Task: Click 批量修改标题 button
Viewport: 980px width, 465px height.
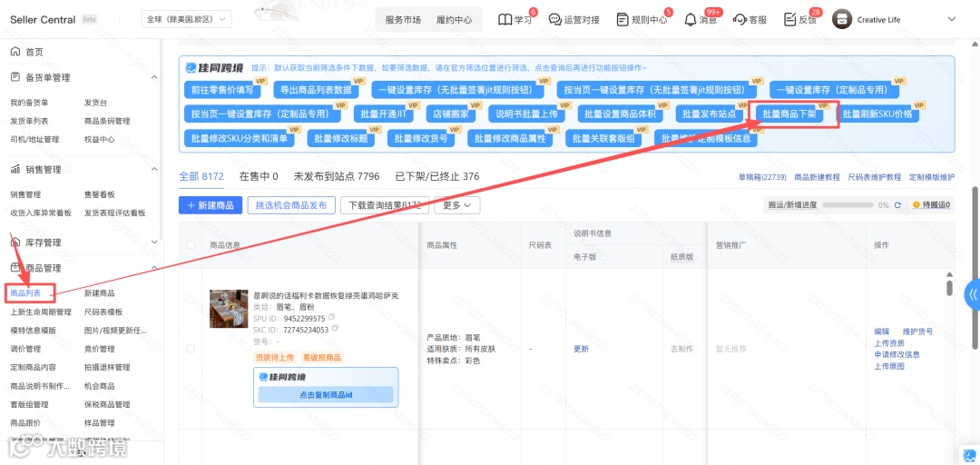Action: point(340,138)
